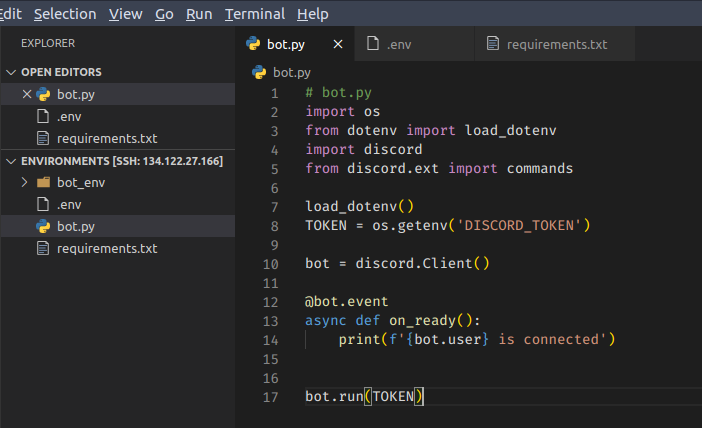Open the Selection menu
This screenshot has width=702, height=428.
pos(65,14)
